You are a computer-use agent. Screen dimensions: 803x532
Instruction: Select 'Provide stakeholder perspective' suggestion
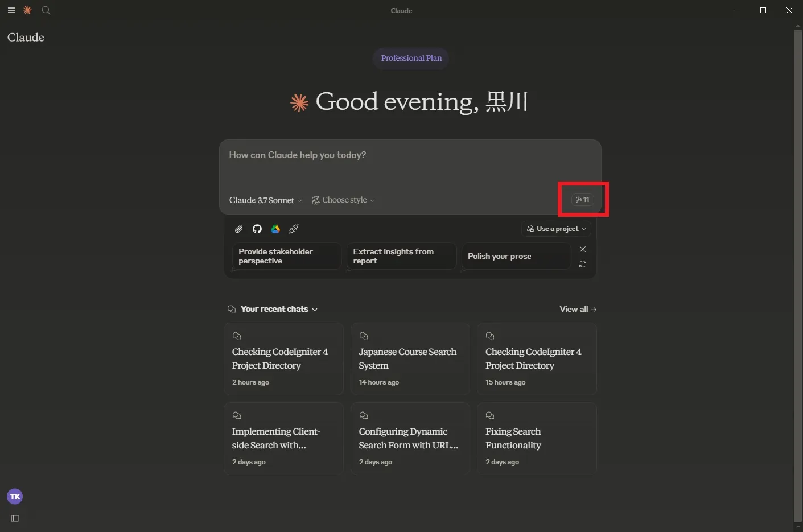click(287, 256)
